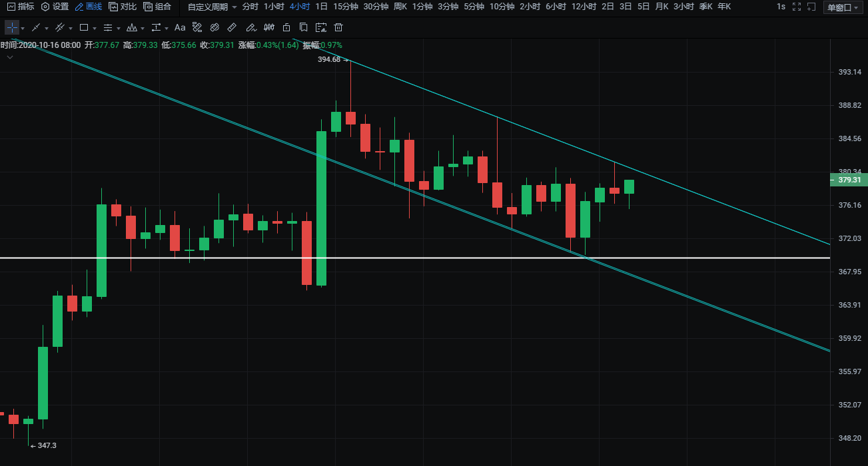Switch to the 15分钟 timeframe
The width and height of the screenshot is (868, 466).
(x=345, y=7)
